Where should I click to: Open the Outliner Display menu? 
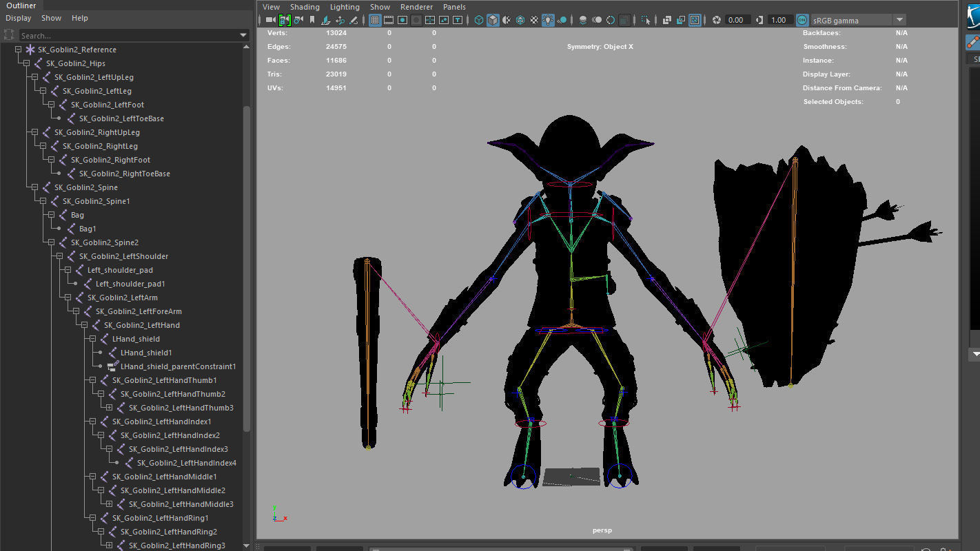19,18
